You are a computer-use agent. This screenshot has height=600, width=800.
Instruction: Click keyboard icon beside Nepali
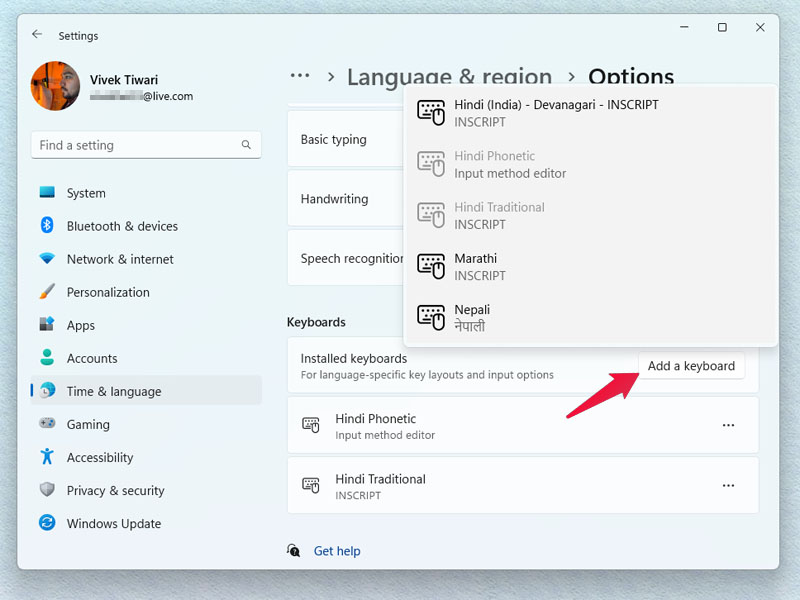(431, 317)
